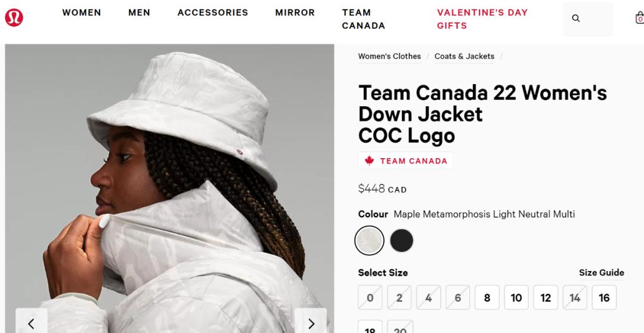This screenshot has height=333, width=644.
Task: Open the Women navigation menu
Action: [82, 13]
